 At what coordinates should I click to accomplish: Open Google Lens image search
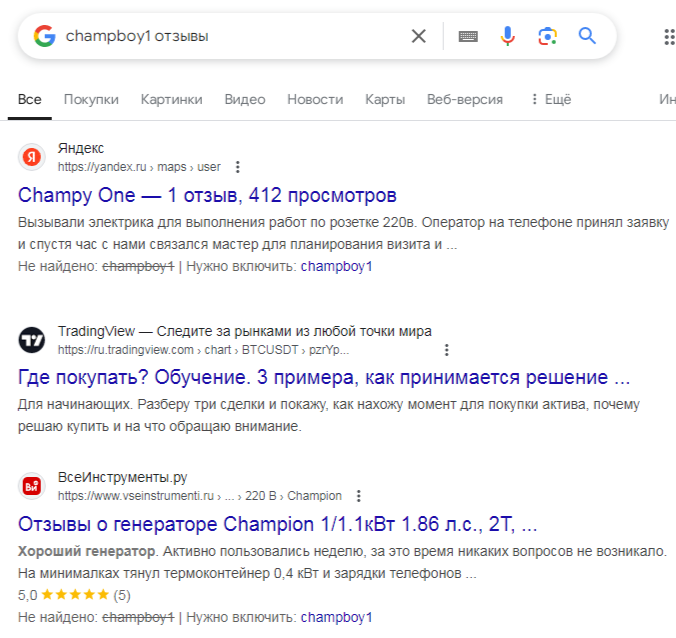click(x=547, y=36)
